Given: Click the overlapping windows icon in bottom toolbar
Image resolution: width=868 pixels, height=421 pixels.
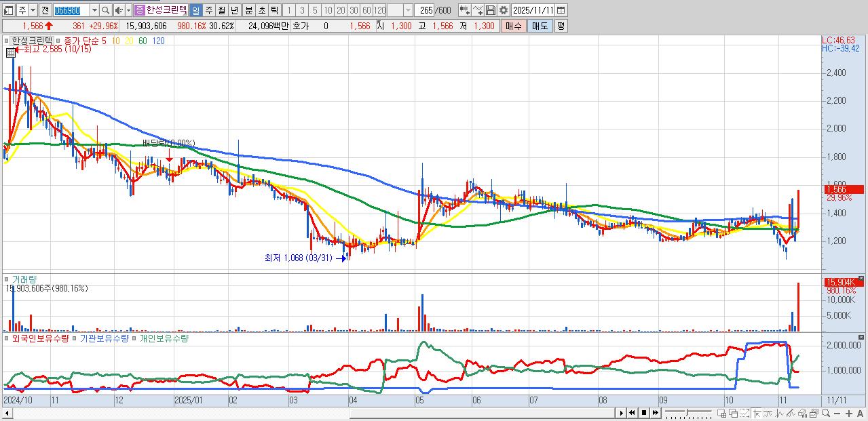Looking at the screenshot, I should (x=734, y=413).
